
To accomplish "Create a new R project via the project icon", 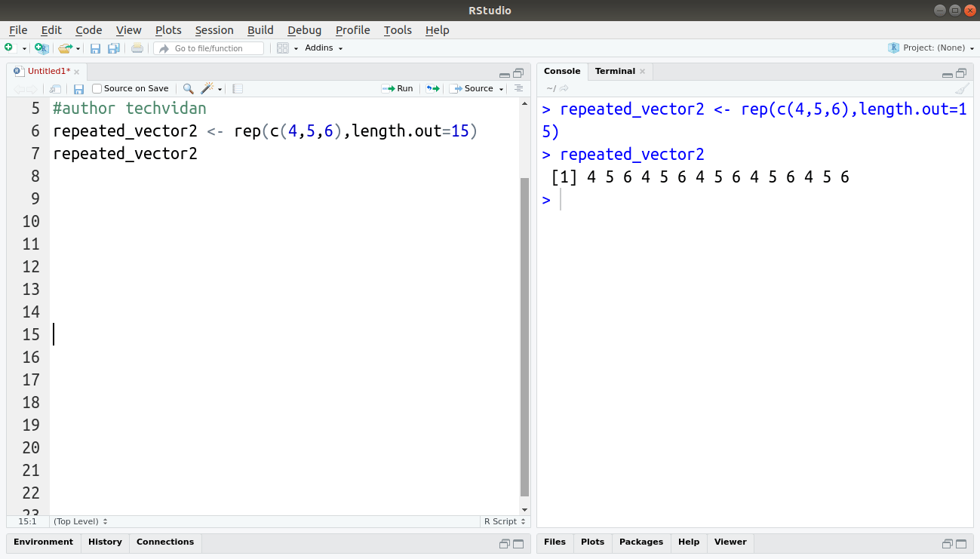I will click(40, 48).
